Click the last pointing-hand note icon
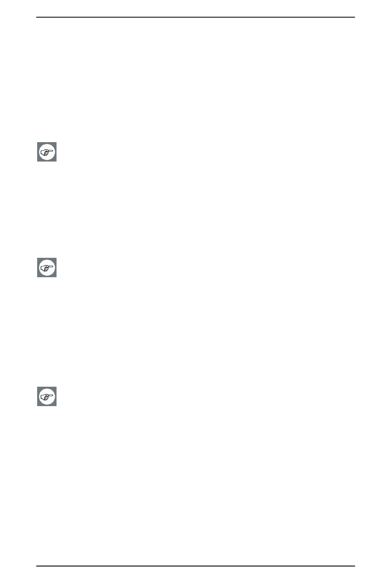This screenshot has width=392, height=578. pyautogui.click(x=47, y=397)
